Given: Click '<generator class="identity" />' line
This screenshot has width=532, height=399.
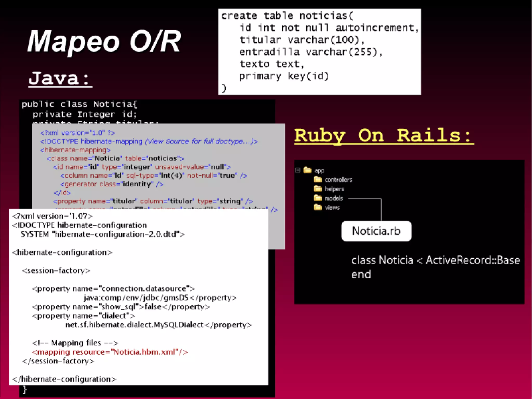Looking at the screenshot, I should tap(112, 184).
